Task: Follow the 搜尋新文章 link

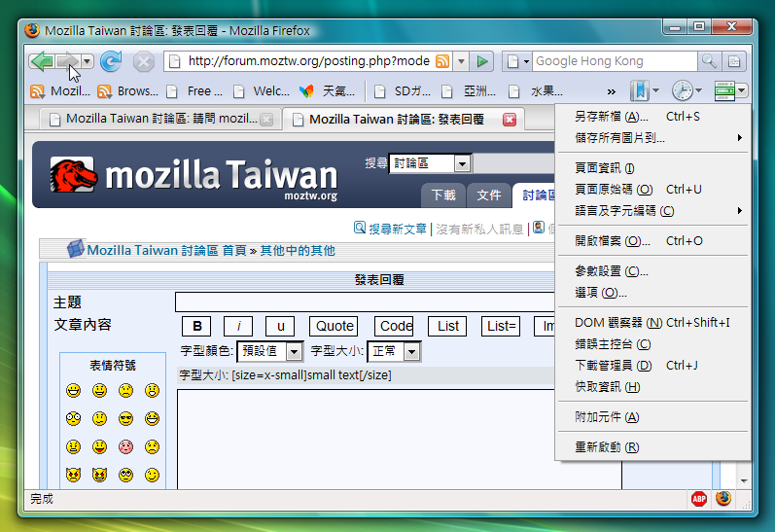Action: [x=397, y=229]
